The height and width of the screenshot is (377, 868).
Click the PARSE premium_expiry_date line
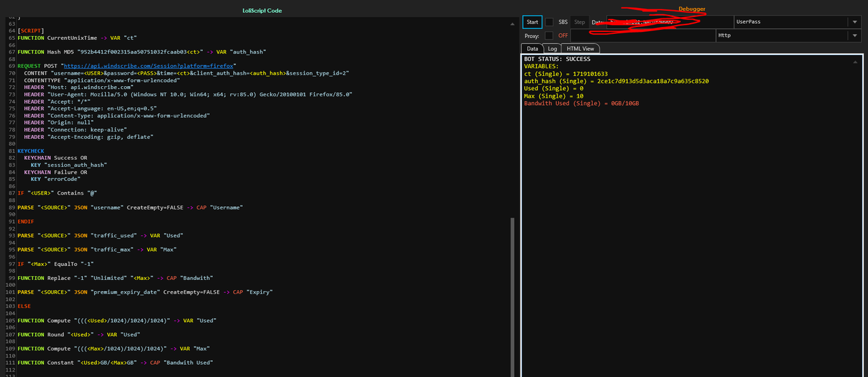tap(145, 292)
